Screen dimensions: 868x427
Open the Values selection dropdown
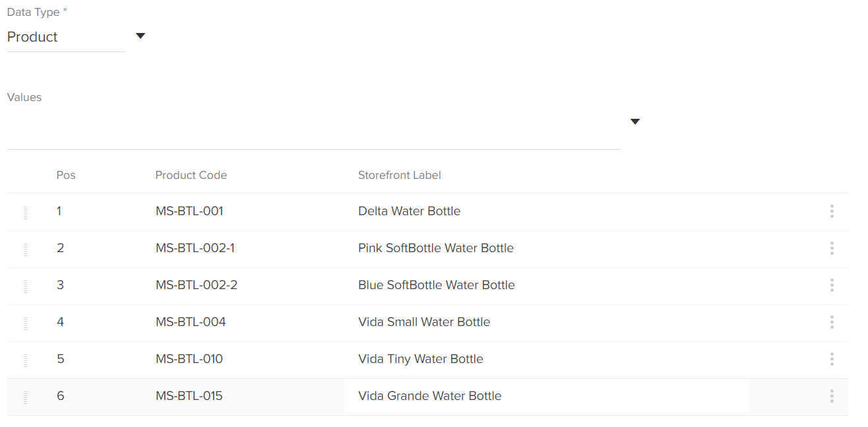(634, 121)
